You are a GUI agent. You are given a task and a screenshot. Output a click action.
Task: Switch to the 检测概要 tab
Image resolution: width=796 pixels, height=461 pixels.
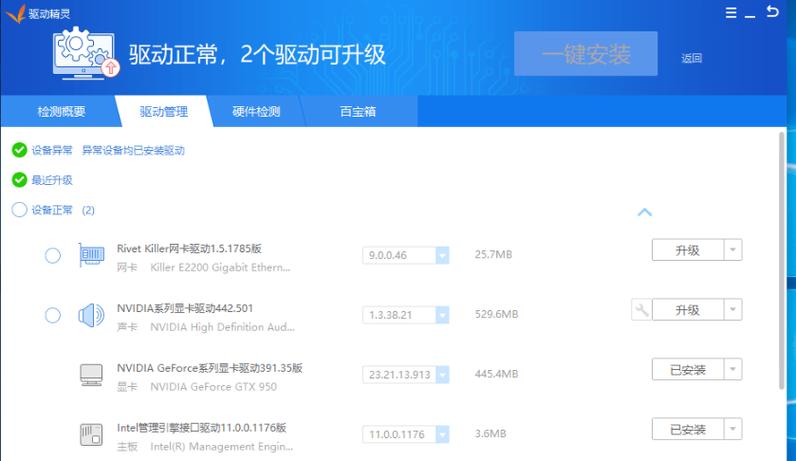[61, 111]
